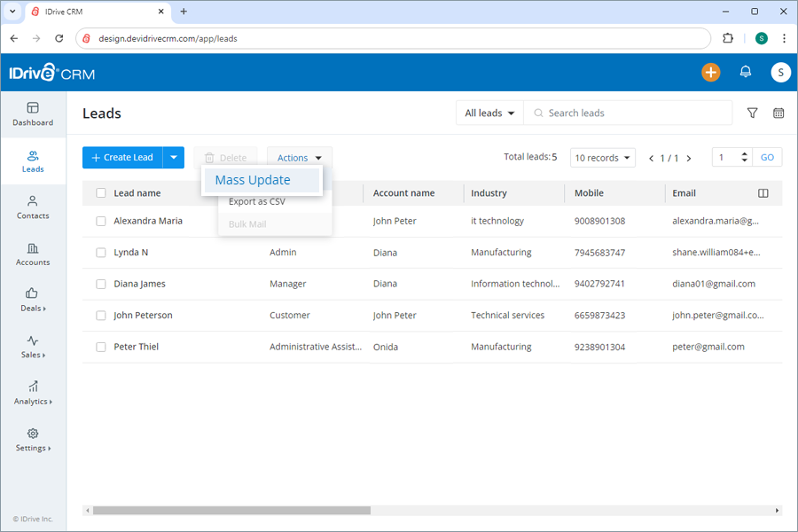This screenshot has height=532, width=798.
Task: Check the checkbox for Alexandra Maria
Action: [100, 221]
